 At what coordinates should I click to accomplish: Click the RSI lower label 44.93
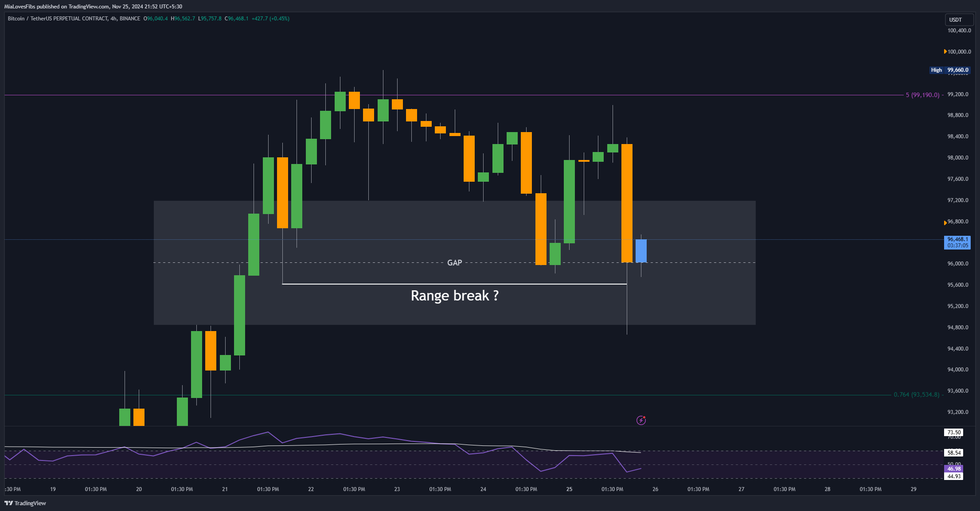point(954,476)
